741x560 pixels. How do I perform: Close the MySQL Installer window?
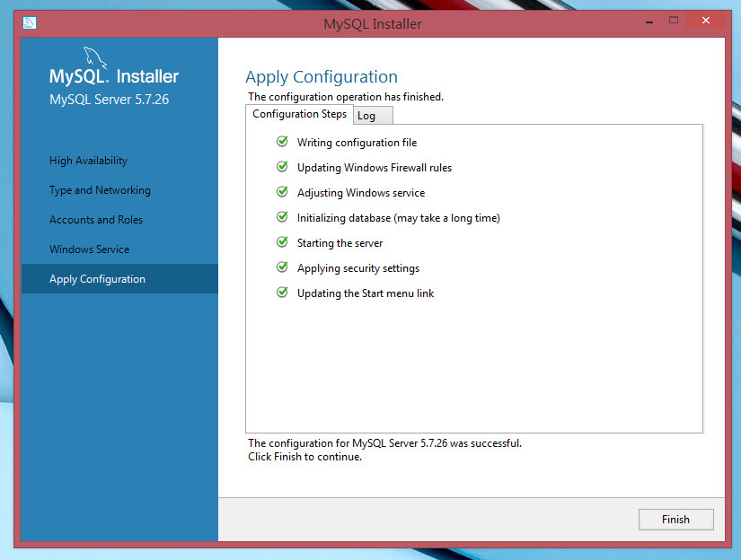point(706,21)
